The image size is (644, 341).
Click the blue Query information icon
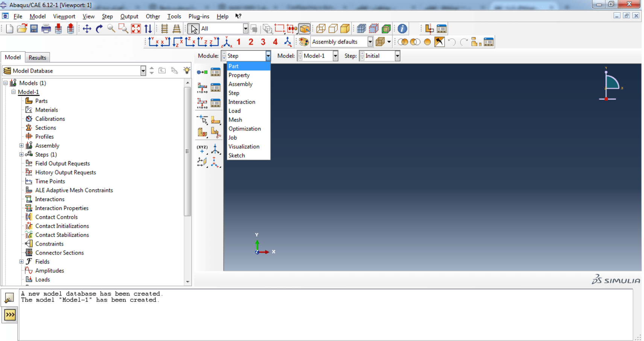coord(402,29)
